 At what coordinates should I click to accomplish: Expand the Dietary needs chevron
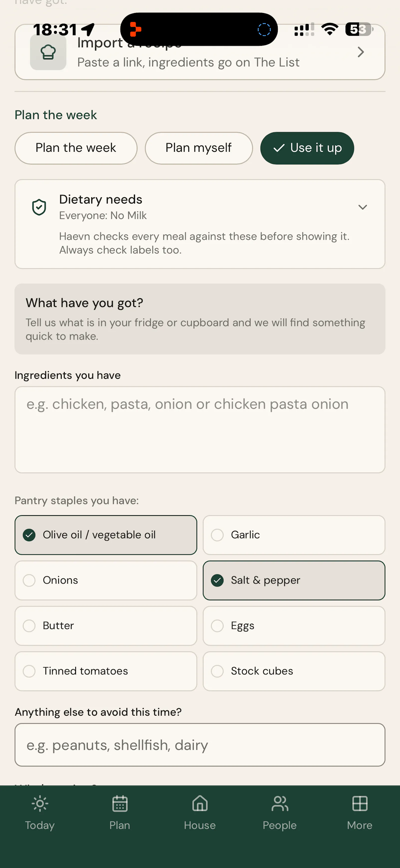[x=362, y=207]
